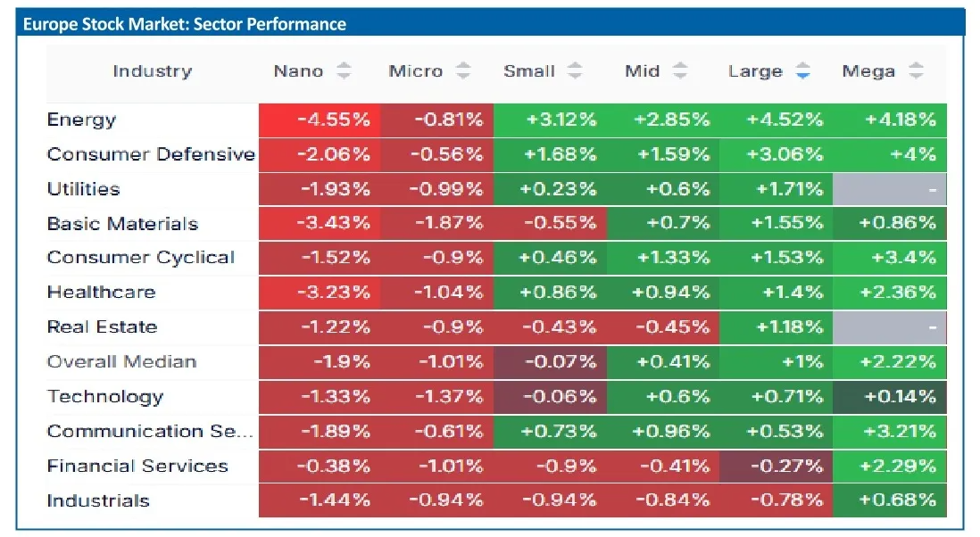Select the Technology Mega +0.14% cell
This screenshot has height=537, width=980.
click(889, 396)
